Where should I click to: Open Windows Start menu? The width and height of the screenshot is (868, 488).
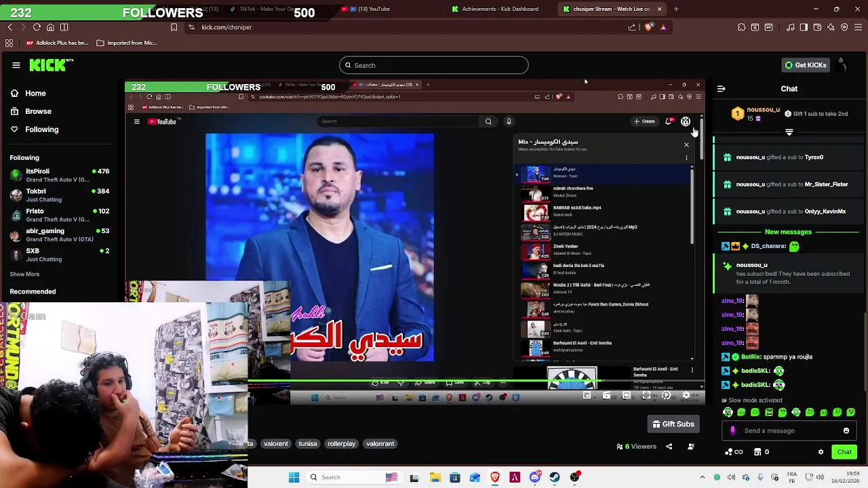click(x=294, y=477)
